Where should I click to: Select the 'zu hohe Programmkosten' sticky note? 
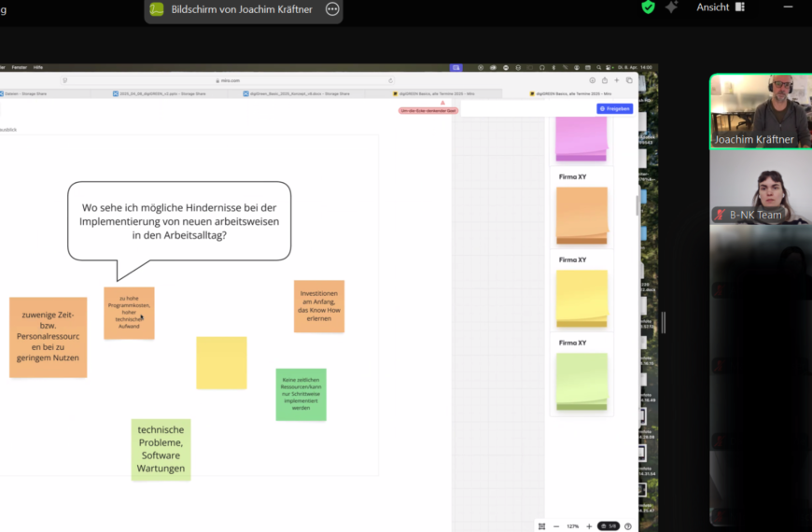[x=129, y=313]
